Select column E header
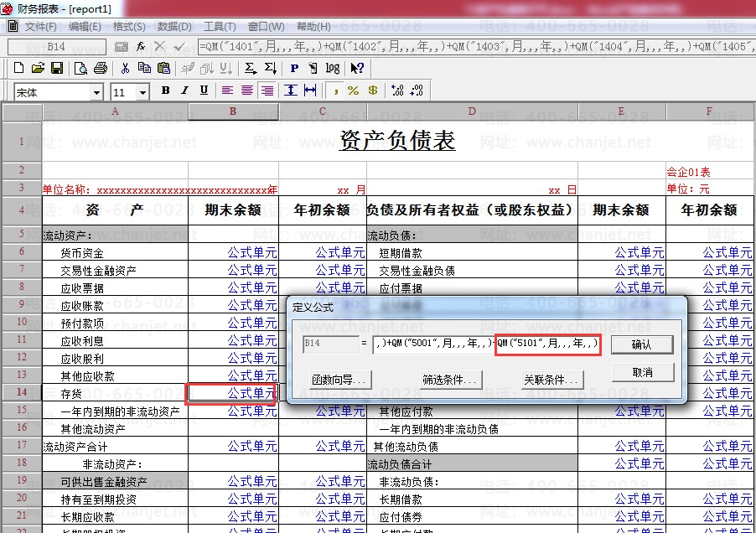 pyautogui.click(x=622, y=111)
